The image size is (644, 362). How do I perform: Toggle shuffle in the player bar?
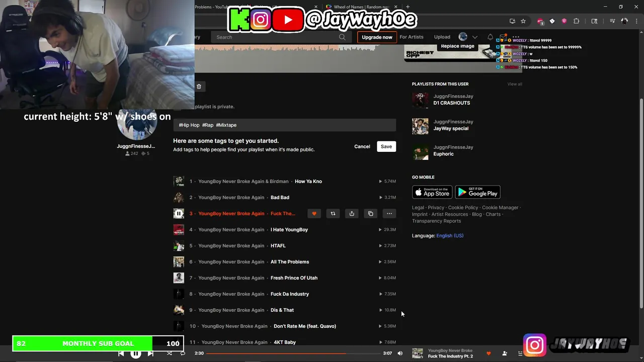coord(169,353)
